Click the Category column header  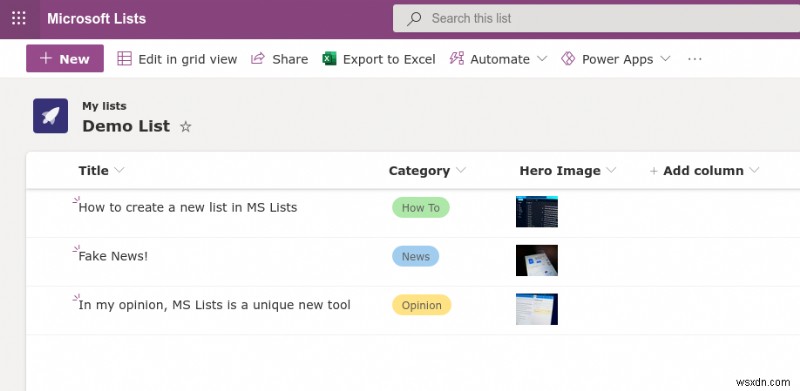coord(419,170)
